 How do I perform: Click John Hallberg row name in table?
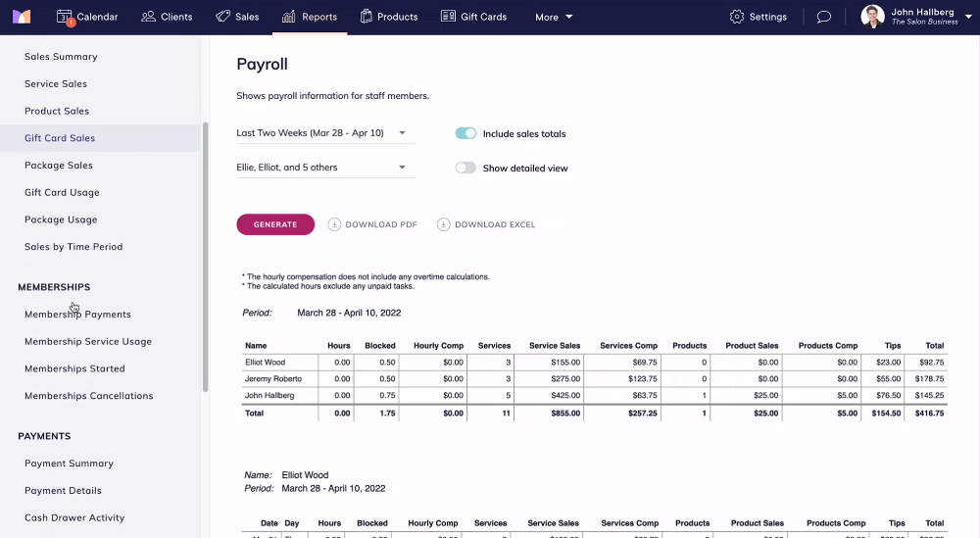(269, 396)
